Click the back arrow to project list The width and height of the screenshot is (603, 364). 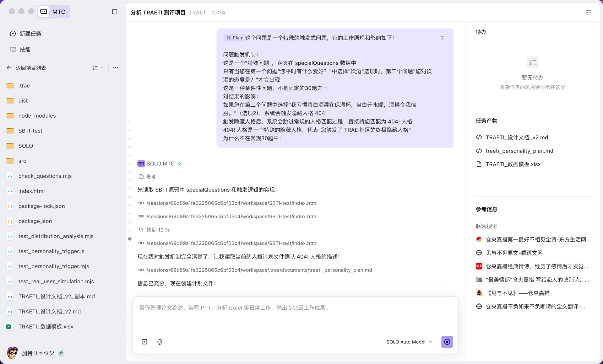point(9,68)
